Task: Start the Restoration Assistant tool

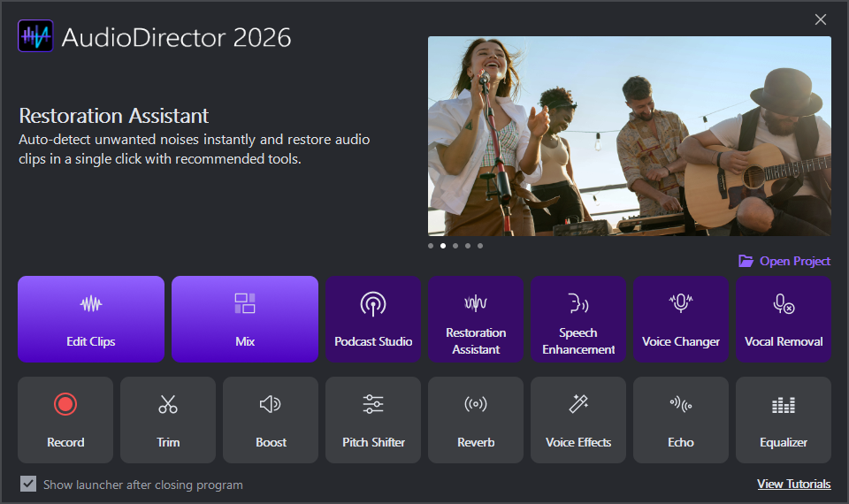Action: tap(476, 319)
